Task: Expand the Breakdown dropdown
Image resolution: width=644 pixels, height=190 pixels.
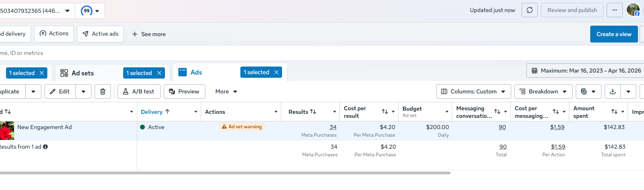Action: tap(543, 92)
